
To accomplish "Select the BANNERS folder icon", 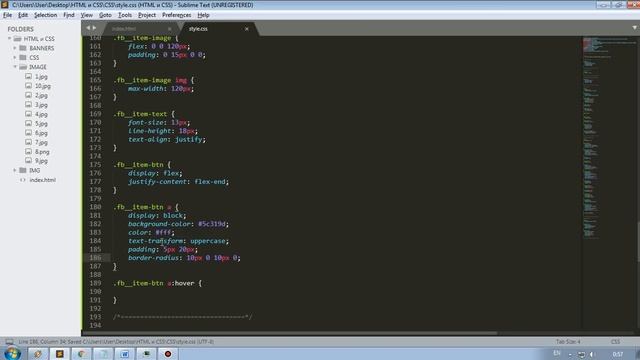I will [x=23, y=48].
